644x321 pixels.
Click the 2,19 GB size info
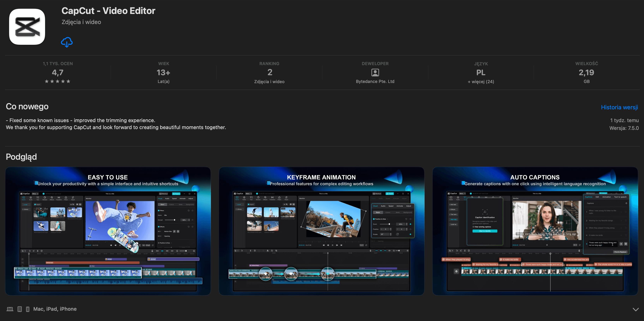(586, 73)
